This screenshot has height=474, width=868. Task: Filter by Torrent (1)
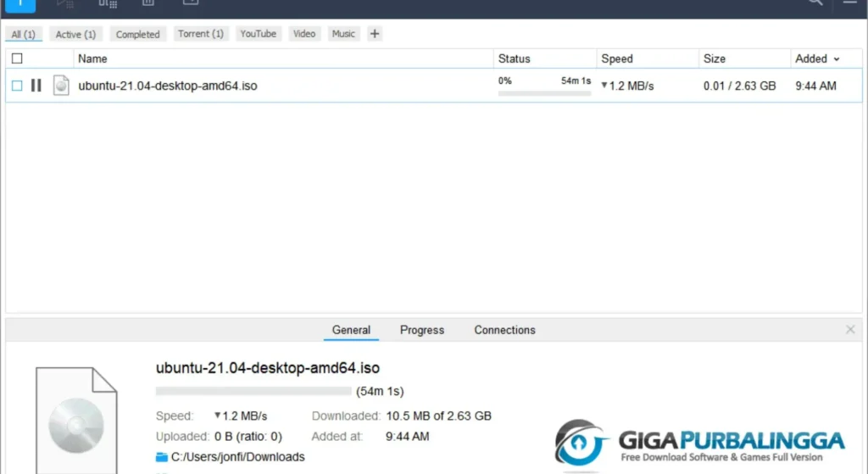(200, 34)
